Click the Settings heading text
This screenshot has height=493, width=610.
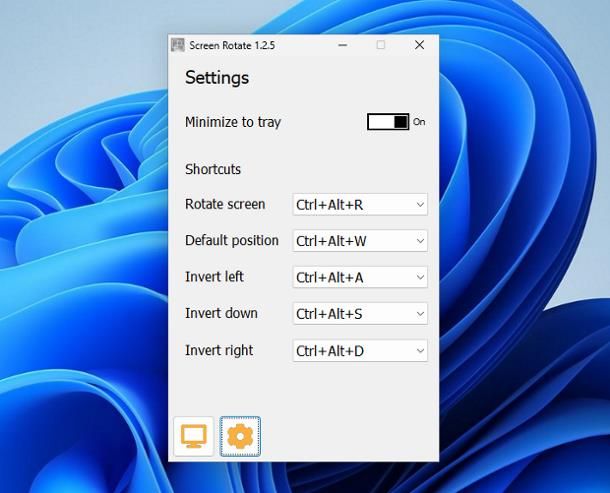point(217,77)
